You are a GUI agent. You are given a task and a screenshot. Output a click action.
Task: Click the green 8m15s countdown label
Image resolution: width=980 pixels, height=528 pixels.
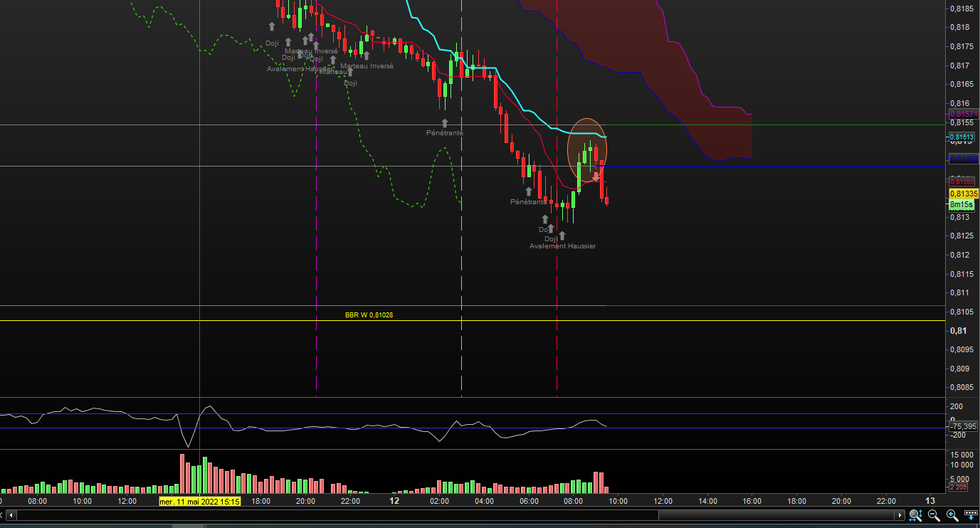coord(961,205)
